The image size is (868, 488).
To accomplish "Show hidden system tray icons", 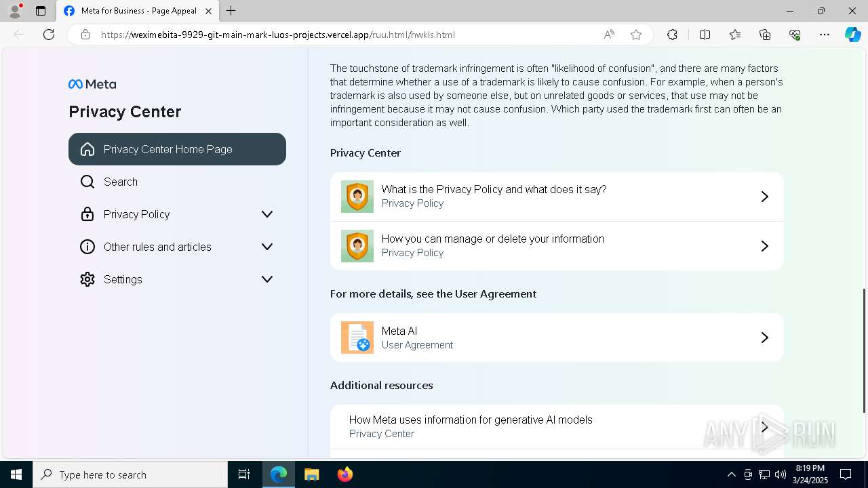I will pos(731,474).
